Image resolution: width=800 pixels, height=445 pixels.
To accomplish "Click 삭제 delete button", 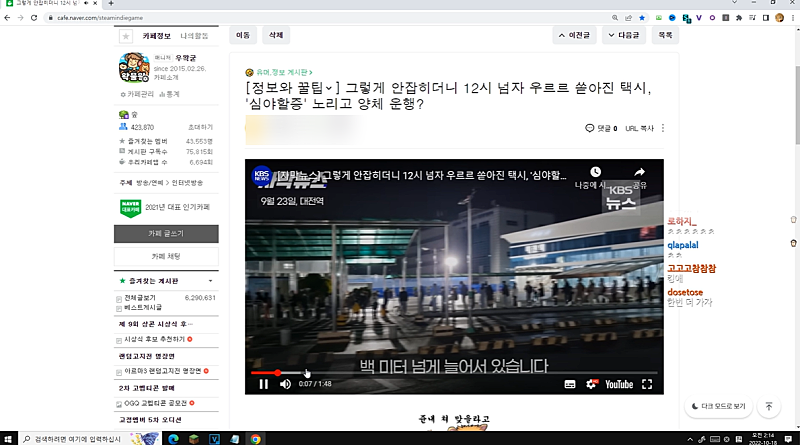I will coord(276,35).
